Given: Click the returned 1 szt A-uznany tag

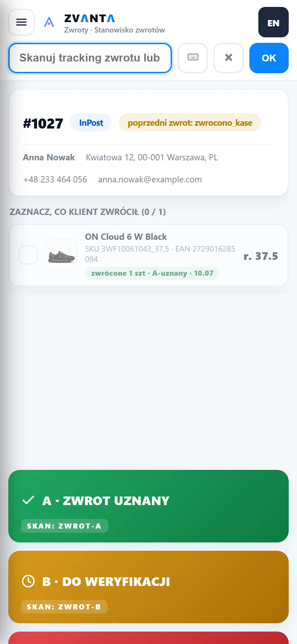Looking at the screenshot, I should (152, 273).
